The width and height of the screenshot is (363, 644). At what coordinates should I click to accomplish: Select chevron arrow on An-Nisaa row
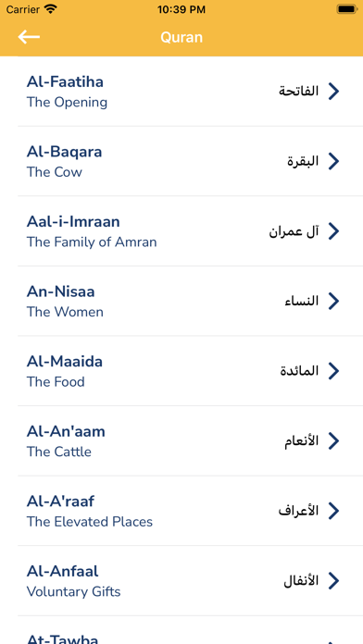[x=333, y=301]
